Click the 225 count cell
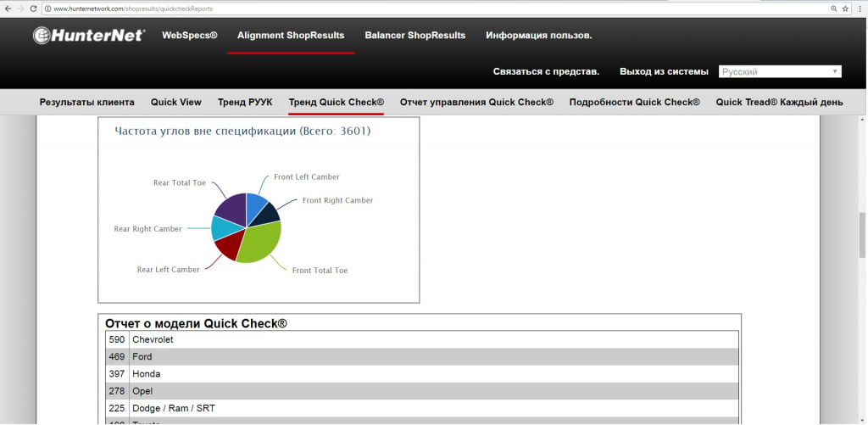 (117, 408)
